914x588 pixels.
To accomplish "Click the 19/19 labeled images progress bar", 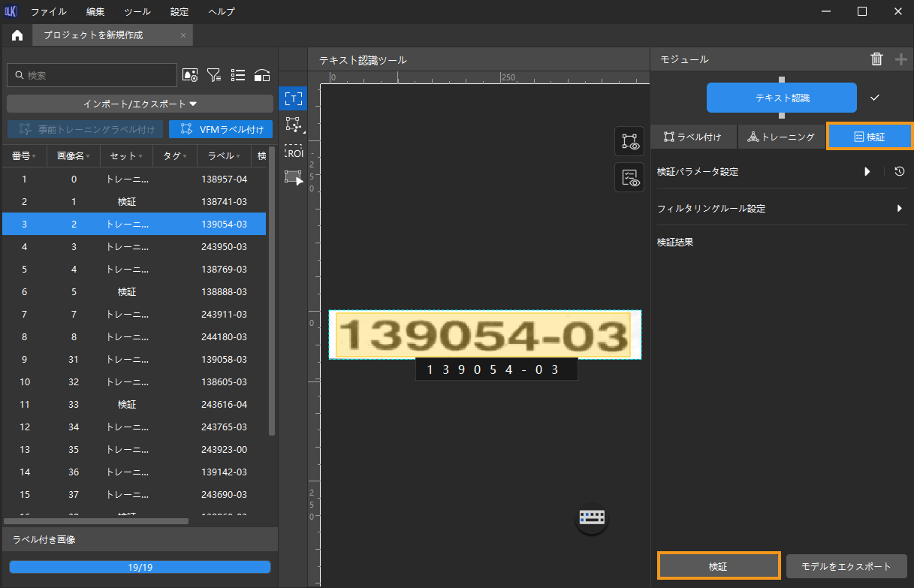I will [140, 567].
